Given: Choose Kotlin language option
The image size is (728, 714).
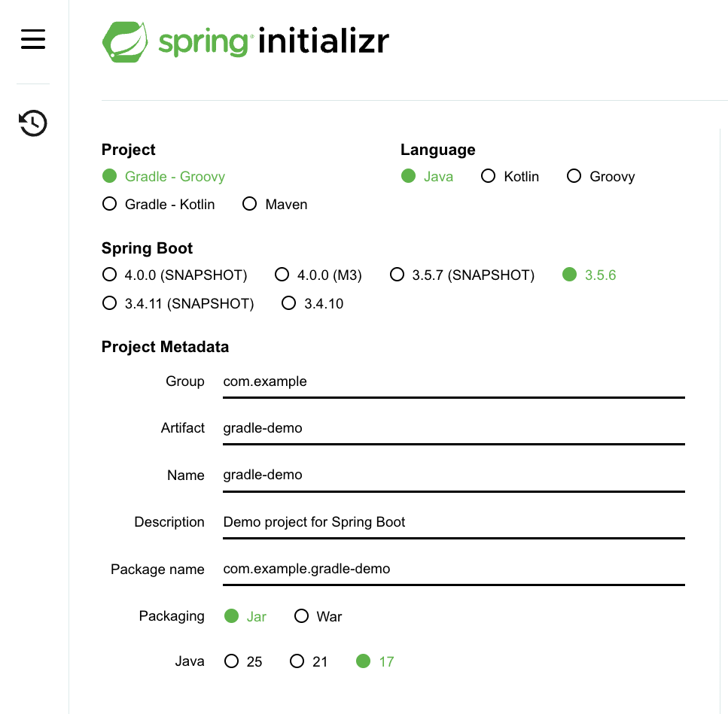Looking at the screenshot, I should click(510, 176).
